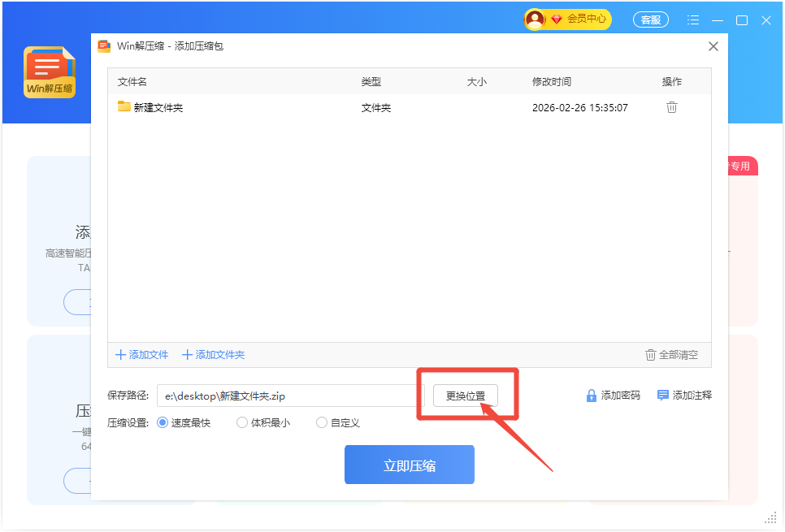Click 添加文件 link
Screen dimensions: 785x532
142,355
